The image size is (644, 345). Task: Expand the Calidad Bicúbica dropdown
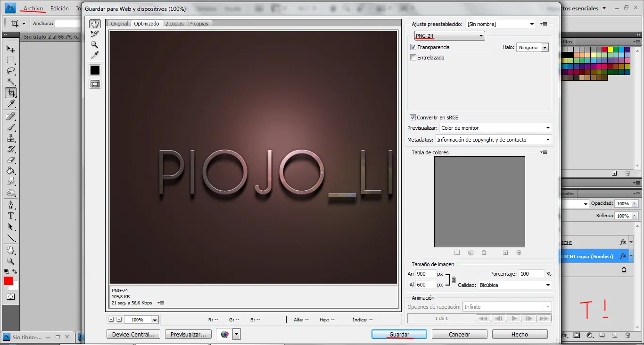click(x=514, y=285)
